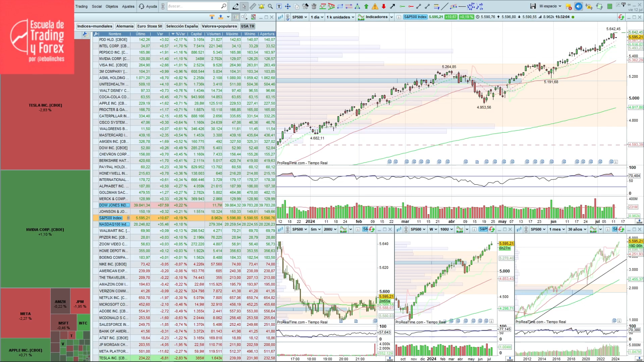Delete drawings using the trash icon
The height and width of the screenshot is (362, 644).
(x=314, y=6)
